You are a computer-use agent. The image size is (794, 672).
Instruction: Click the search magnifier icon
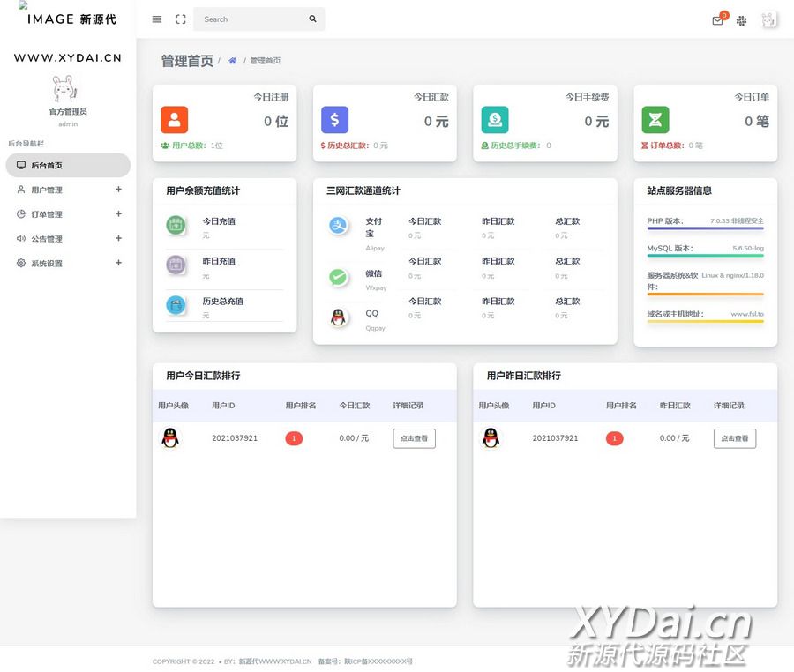[312, 19]
